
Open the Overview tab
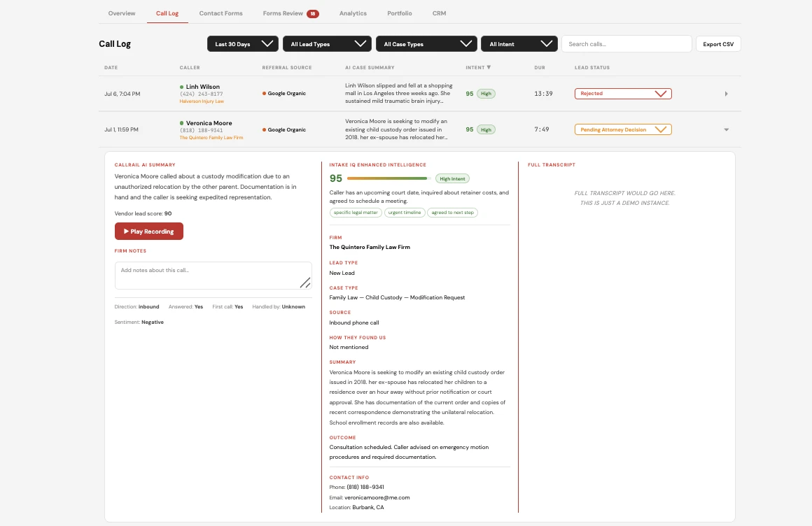coord(122,13)
